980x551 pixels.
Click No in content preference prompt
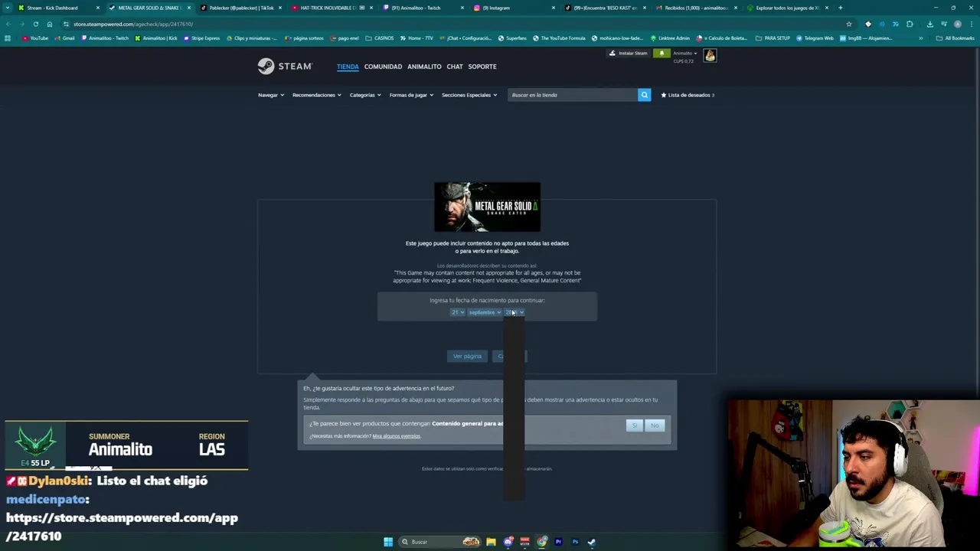(x=655, y=425)
